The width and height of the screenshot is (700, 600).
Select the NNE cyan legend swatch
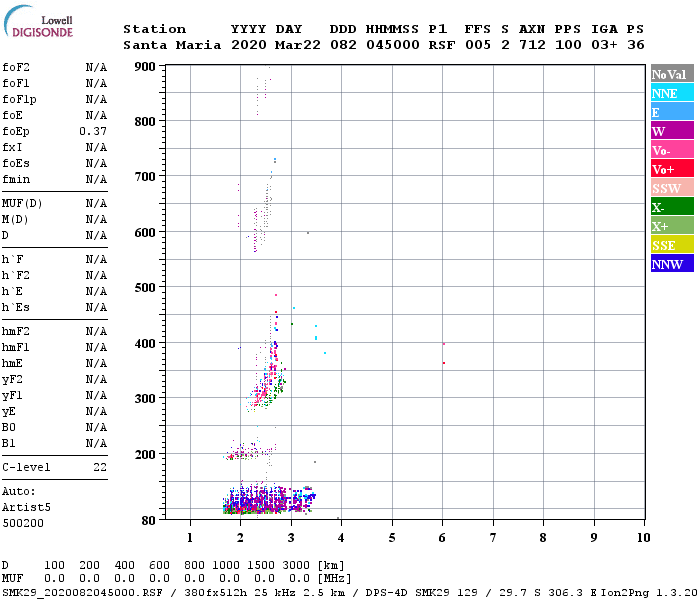(x=672, y=93)
